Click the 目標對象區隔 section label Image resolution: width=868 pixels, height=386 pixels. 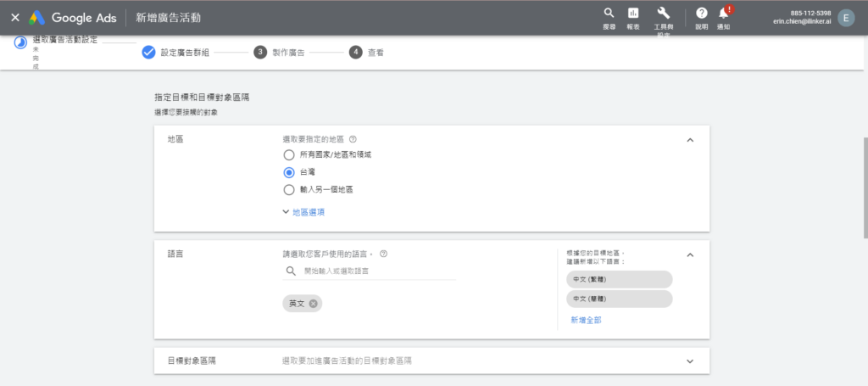pos(192,361)
